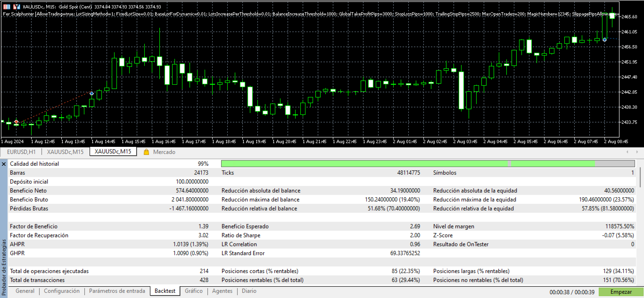Open the Mercado tab

coord(164,152)
